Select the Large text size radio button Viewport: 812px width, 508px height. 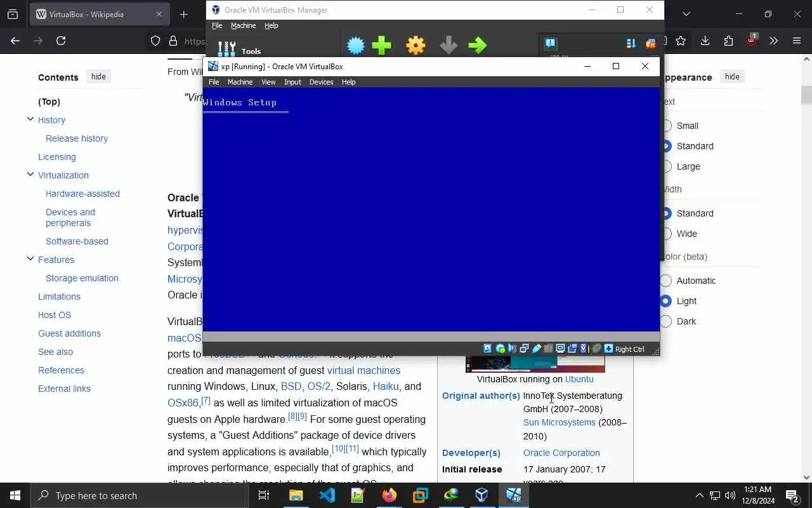(x=666, y=166)
